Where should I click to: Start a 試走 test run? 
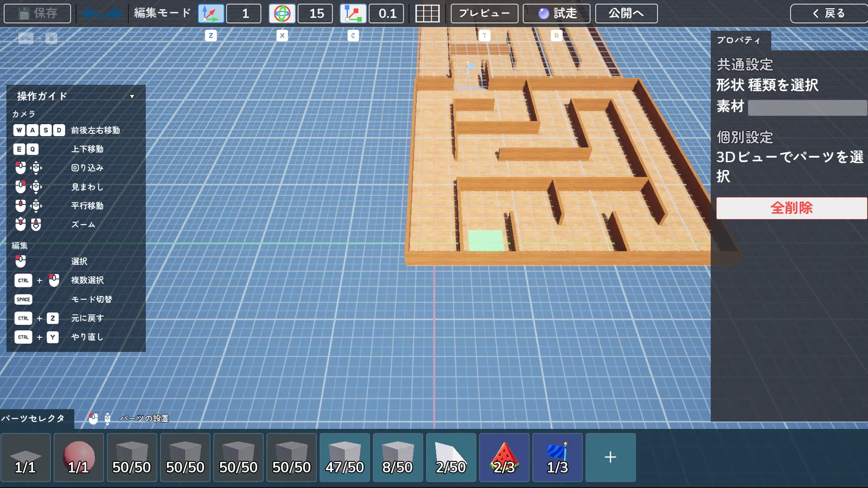557,13
